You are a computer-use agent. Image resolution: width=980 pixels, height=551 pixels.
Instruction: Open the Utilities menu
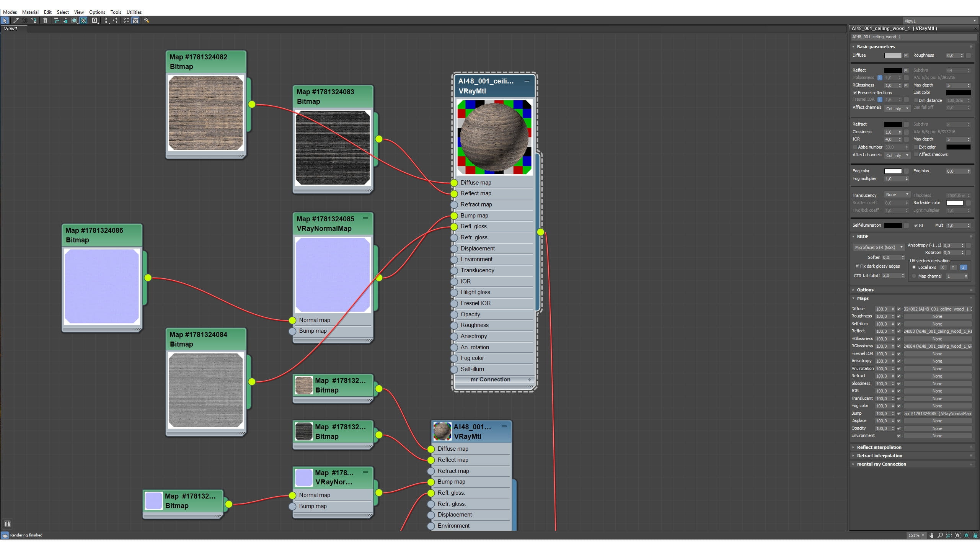tap(134, 12)
